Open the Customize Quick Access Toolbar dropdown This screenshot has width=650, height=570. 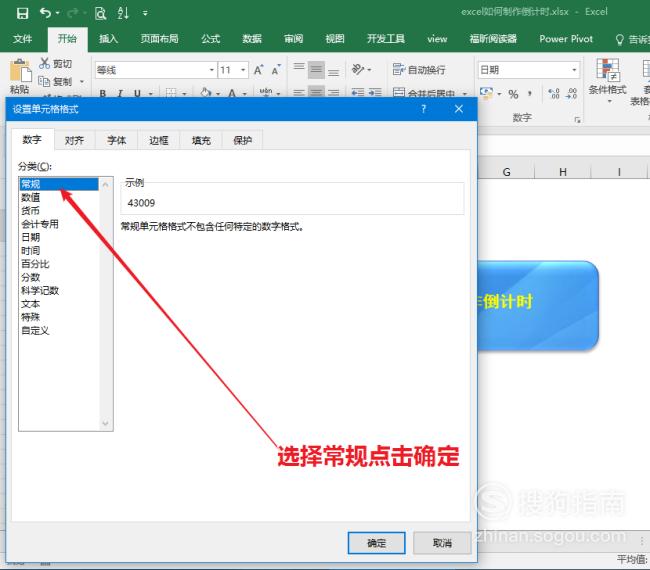point(145,14)
